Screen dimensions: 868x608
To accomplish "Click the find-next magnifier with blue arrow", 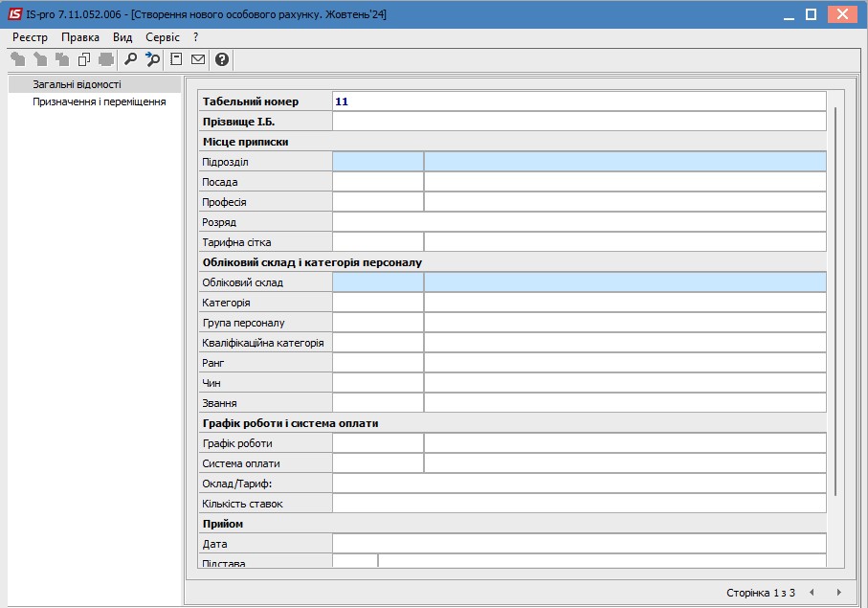I will [x=152, y=59].
